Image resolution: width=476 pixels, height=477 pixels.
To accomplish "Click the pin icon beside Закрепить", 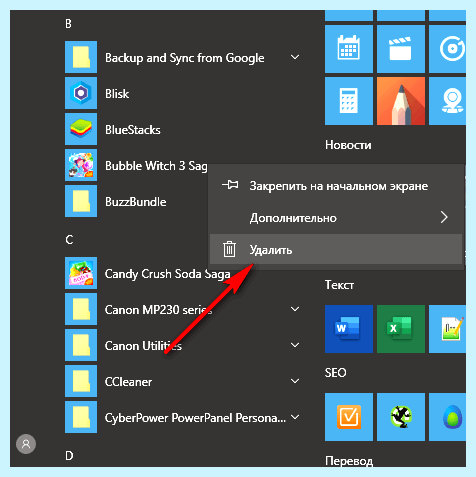I will click(230, 185).
